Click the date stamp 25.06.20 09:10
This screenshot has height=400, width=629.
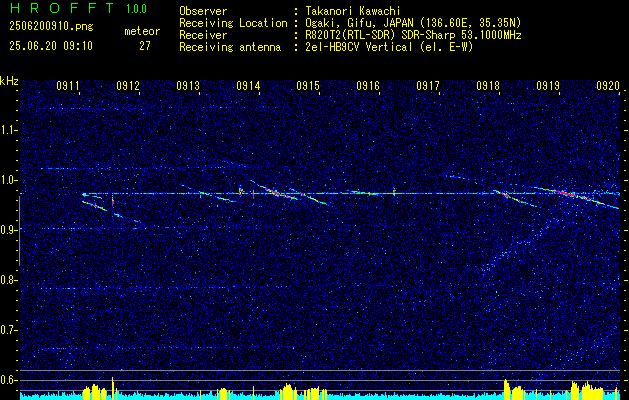point(51,46)
